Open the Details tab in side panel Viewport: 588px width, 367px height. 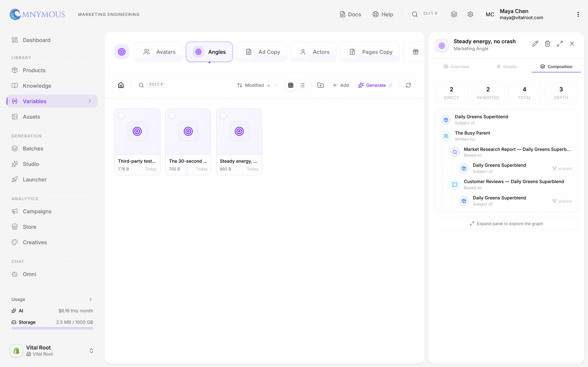tap(506, 66)
